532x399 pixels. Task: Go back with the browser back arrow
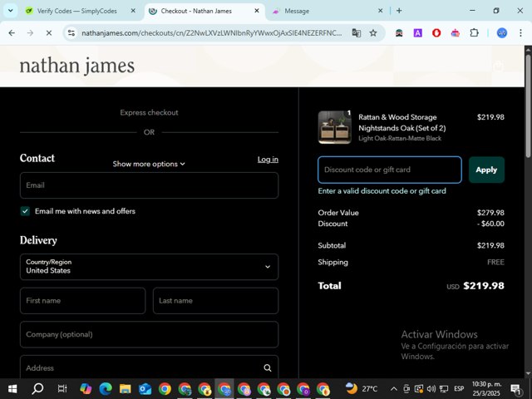click(x=12, y=33)
